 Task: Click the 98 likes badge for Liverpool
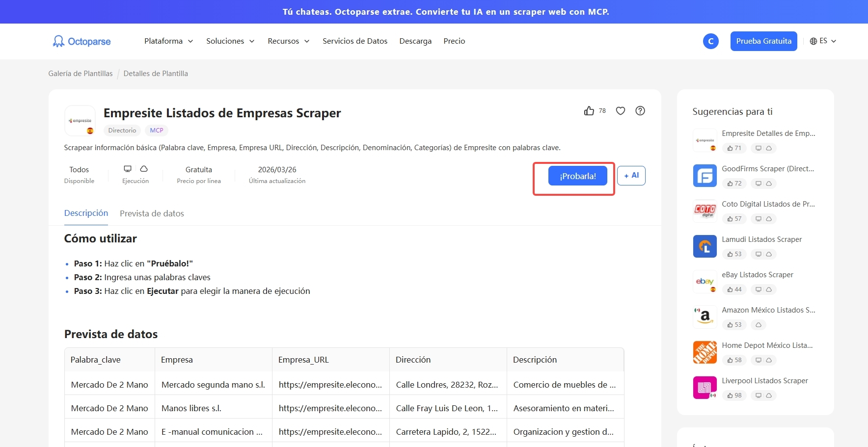coord(734,395)
